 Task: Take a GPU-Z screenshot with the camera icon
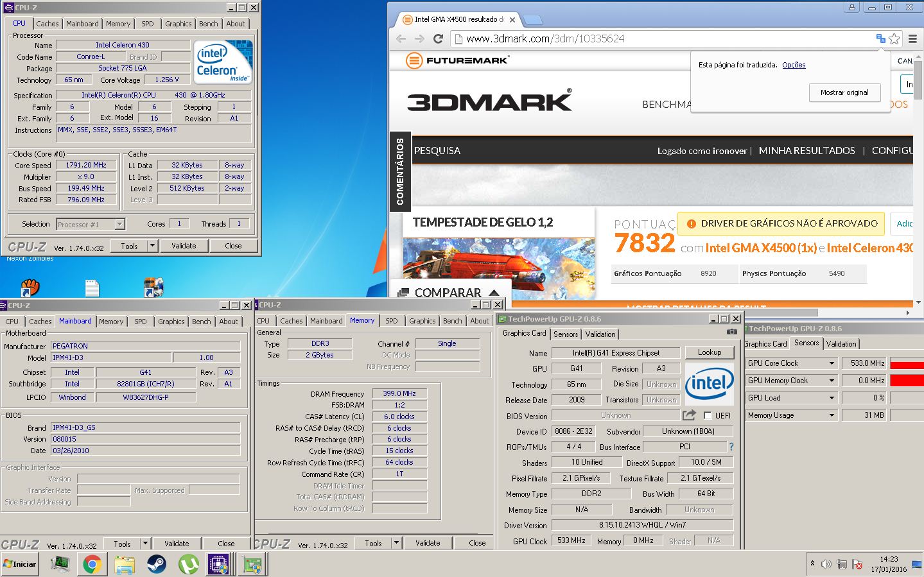click(x=731, y=332)
